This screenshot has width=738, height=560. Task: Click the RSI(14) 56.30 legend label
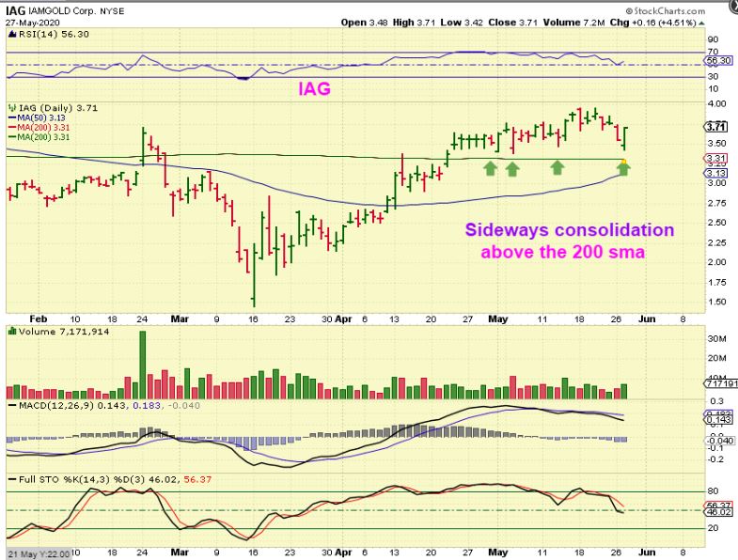coord(54,34)
